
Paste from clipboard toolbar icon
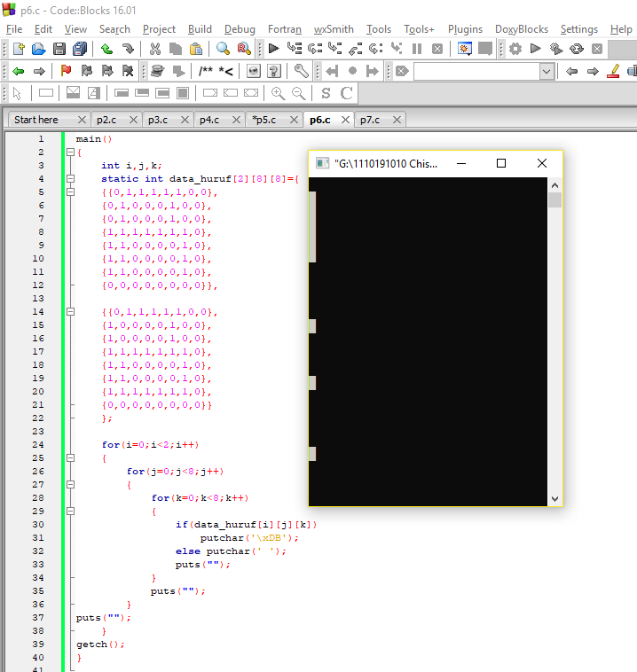point(196,49)
